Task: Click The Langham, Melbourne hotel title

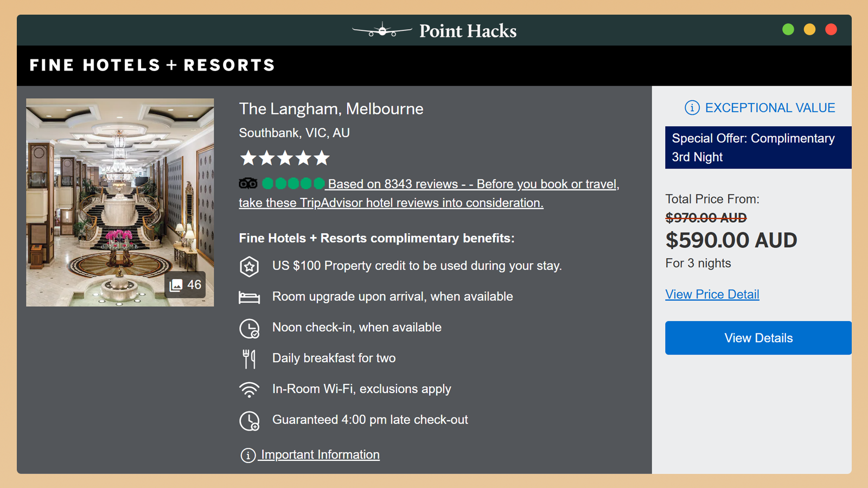Action: point(331,109)
